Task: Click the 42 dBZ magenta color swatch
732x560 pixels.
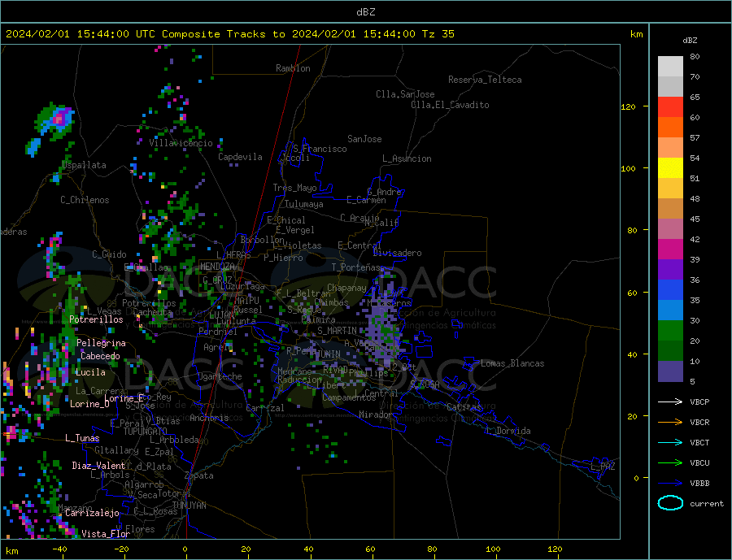Action: (x=670, y=250)
